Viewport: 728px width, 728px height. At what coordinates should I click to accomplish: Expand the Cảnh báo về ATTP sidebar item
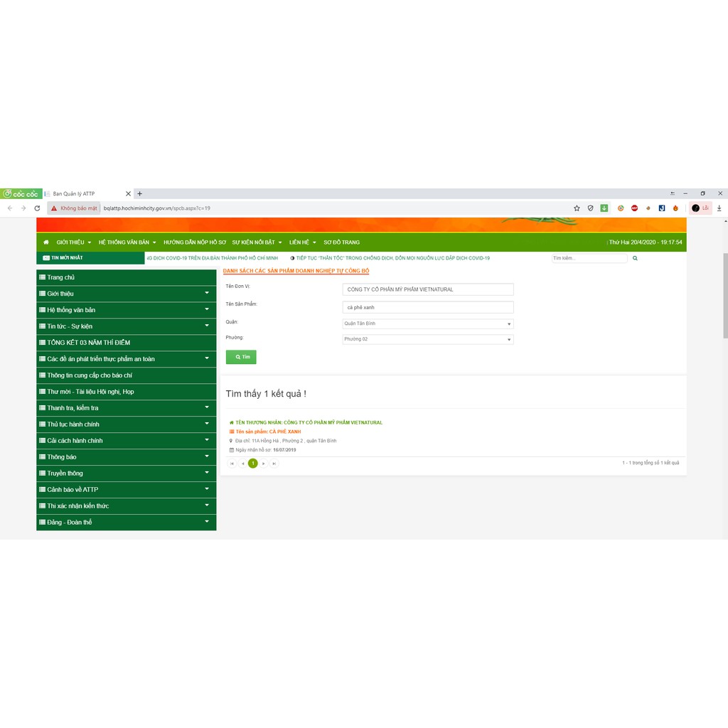[x=126, y=490]
